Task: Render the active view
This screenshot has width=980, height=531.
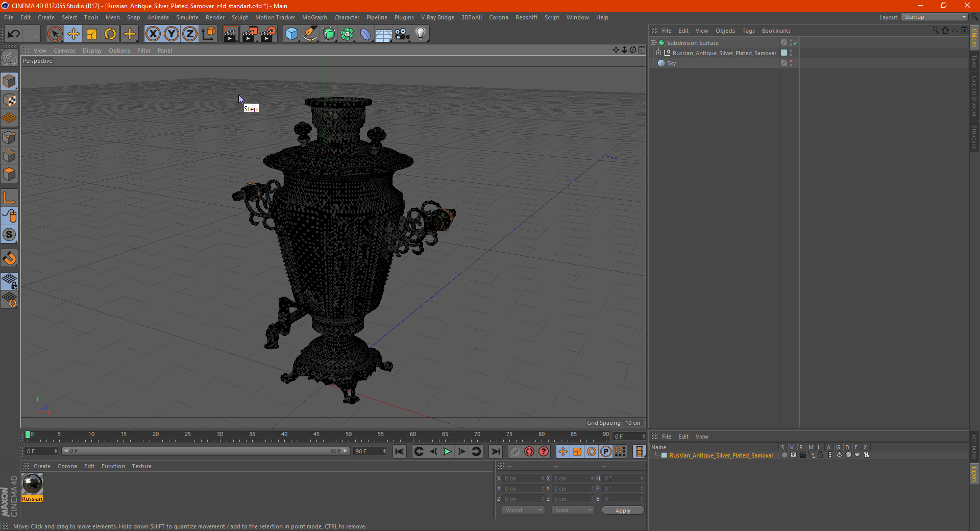Action: coord(231,34)
